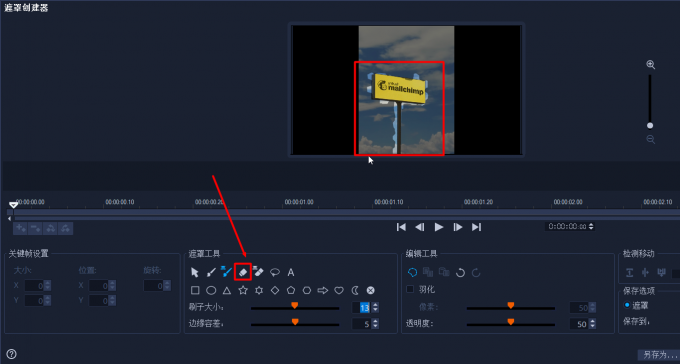Choose the heart shape mask

click(x=339, y=290)
